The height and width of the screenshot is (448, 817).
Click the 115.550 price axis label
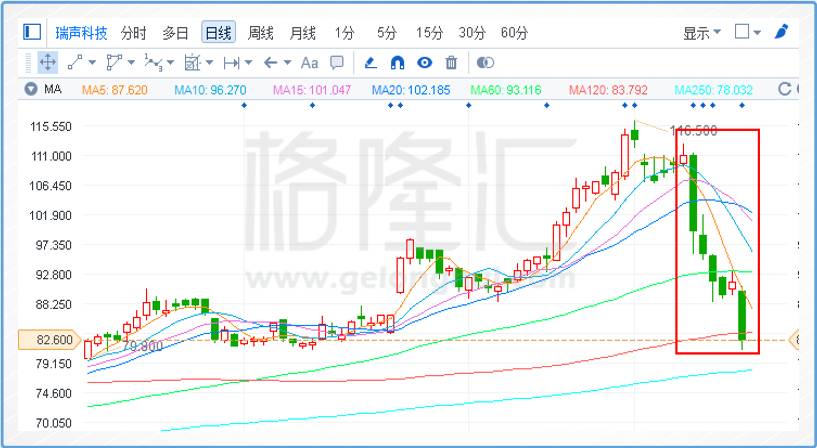click(x=51, y=127)
